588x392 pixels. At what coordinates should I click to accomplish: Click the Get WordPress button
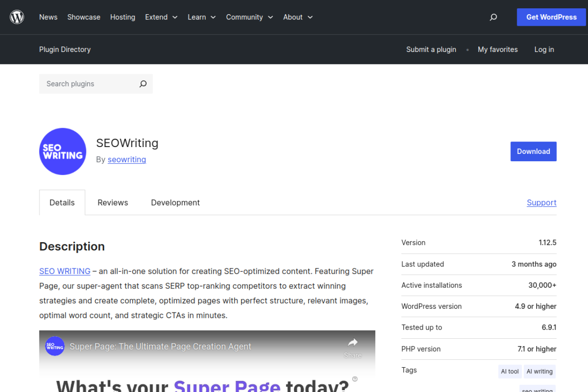point(551,17)
